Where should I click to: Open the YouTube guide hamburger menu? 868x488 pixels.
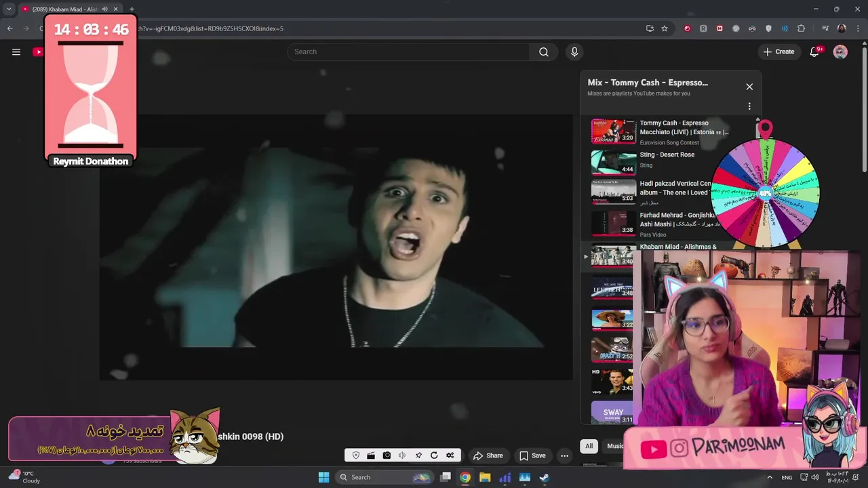(16, 52)
